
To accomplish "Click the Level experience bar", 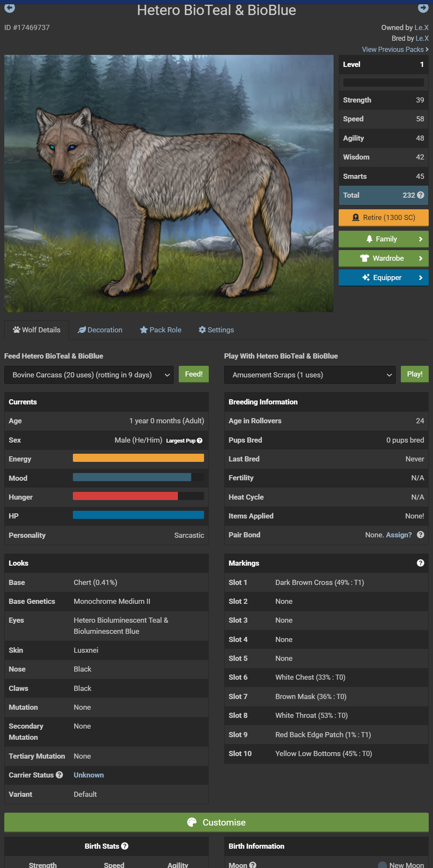I will [384, 82].
